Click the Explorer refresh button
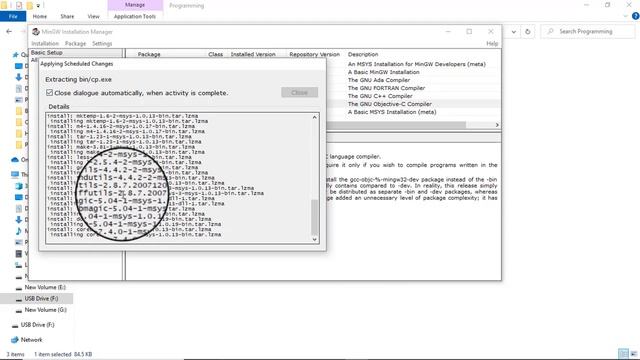The image size is (640, 360). [528, 31]
